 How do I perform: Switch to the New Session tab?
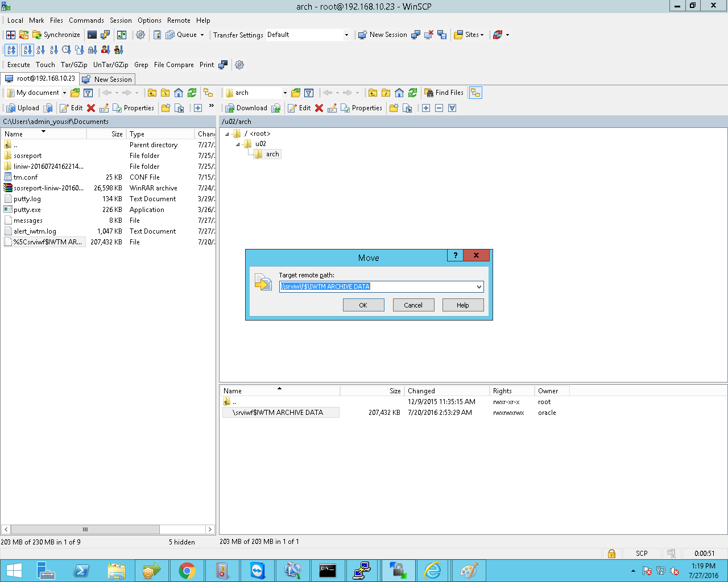pos(107,80)
